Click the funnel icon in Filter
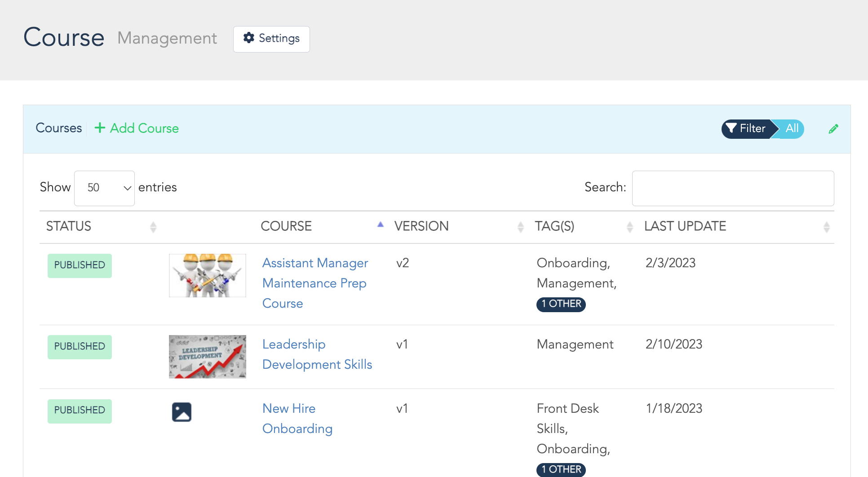868x477 pixels. (731, 128)
